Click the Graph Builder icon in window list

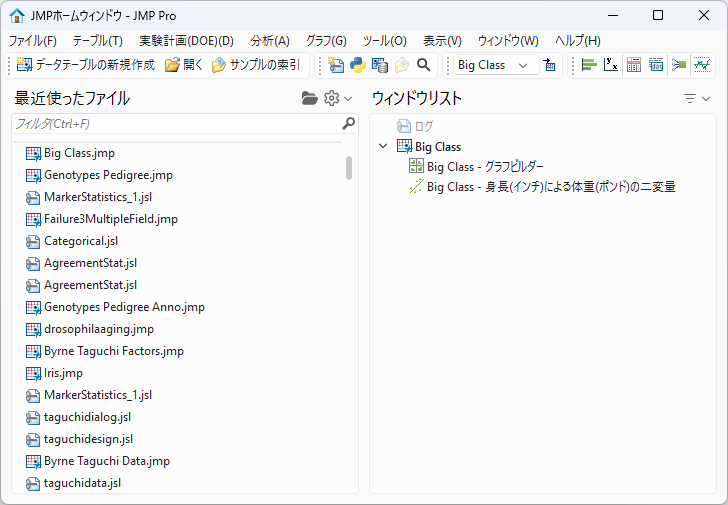tap(416, 166)
